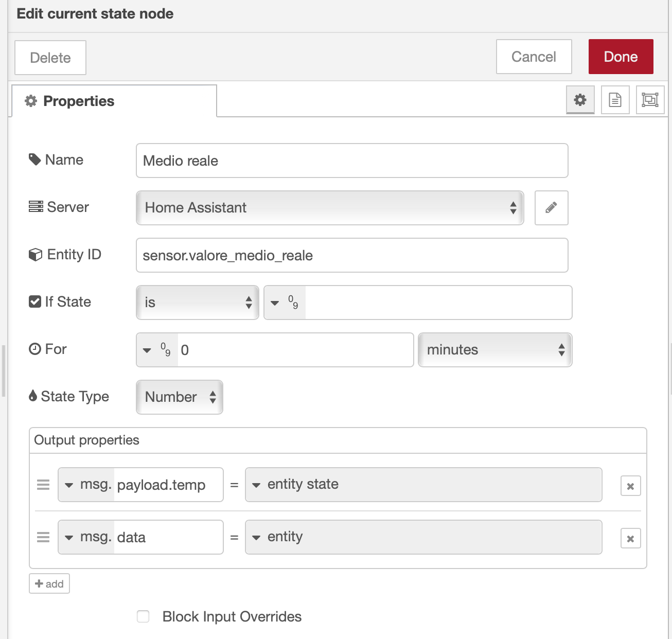Edit Home Assistant server with pencil icon

(551, 208)
